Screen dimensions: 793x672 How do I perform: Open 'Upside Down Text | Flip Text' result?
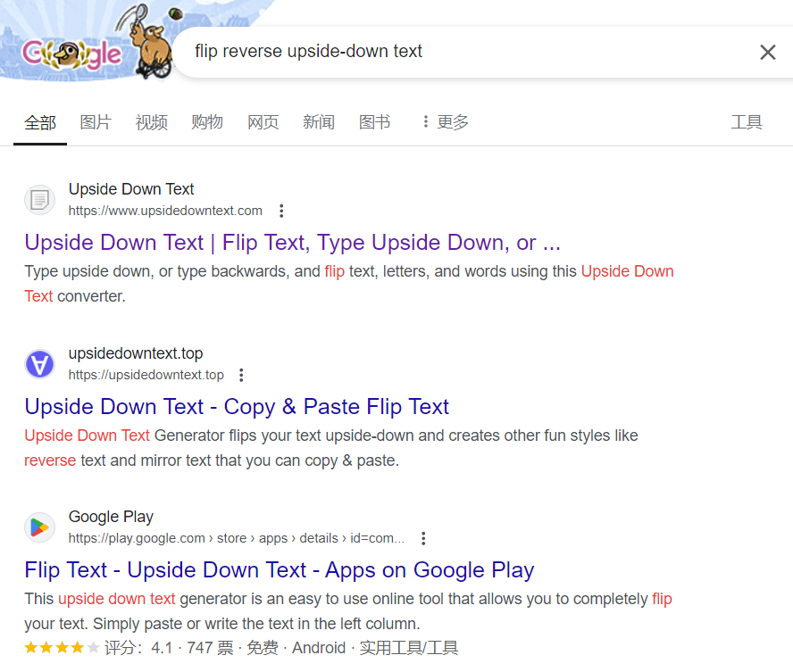click(292, 243)
